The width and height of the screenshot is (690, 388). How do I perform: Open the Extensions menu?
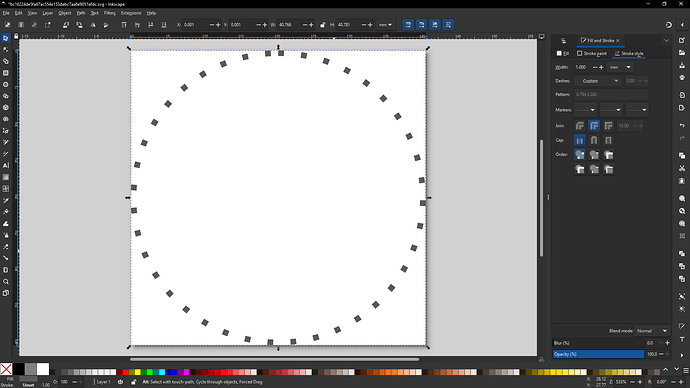tap(131, 13)
